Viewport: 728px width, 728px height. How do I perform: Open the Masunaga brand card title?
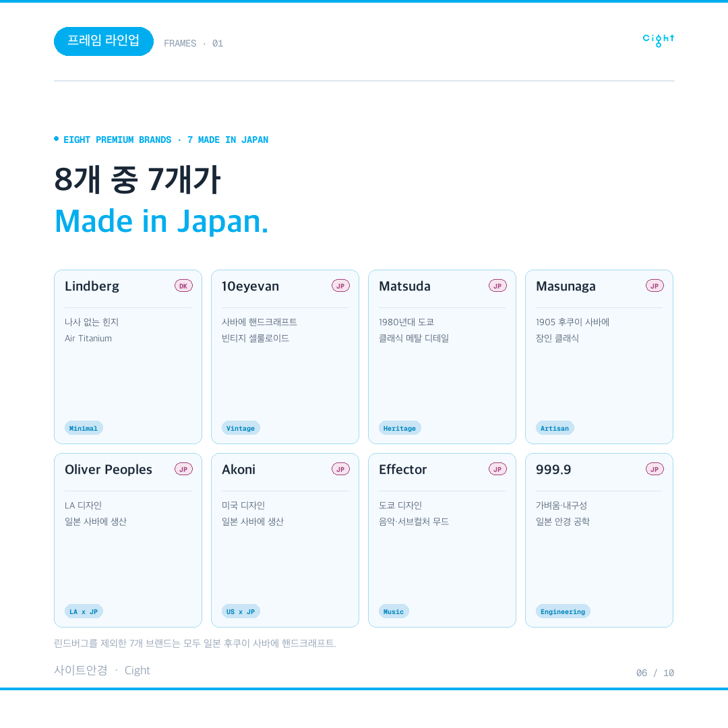(566, 286)
